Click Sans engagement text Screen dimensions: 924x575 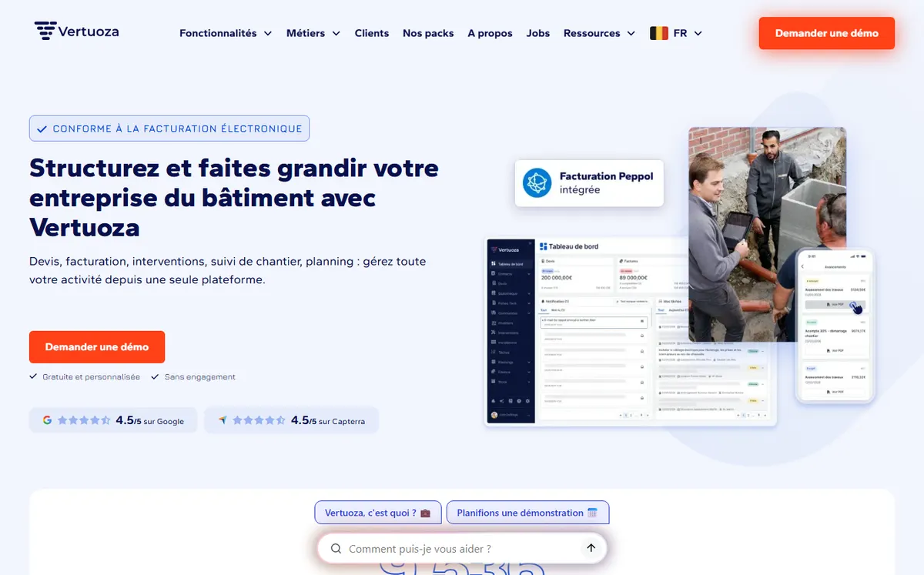(200, 377)
